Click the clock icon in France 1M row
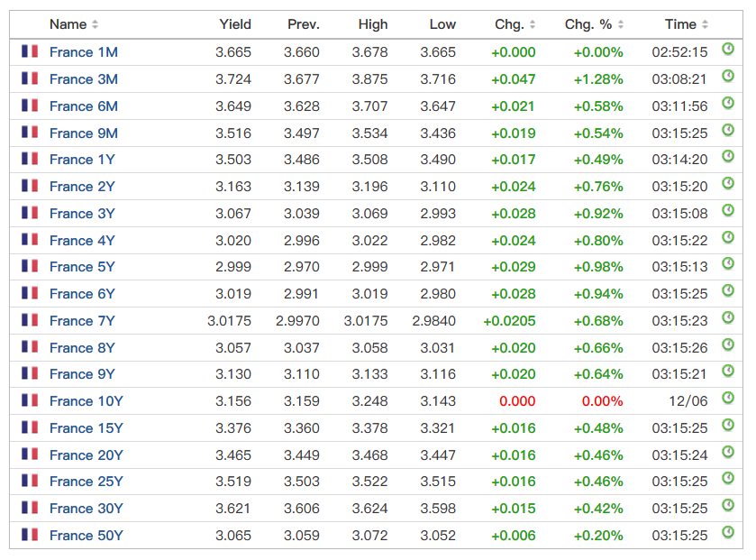Viewport: 756px width, 560px height. point(728,49)
